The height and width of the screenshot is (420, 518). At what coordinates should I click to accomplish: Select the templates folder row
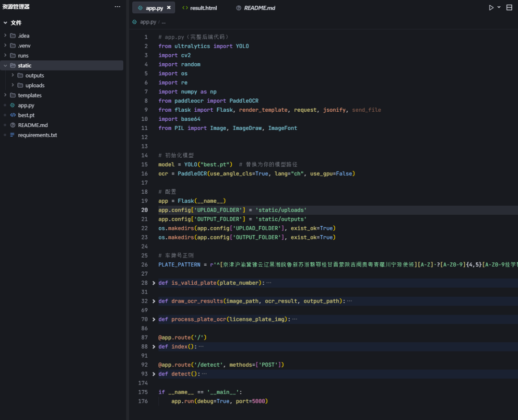[x=62, y=95]
